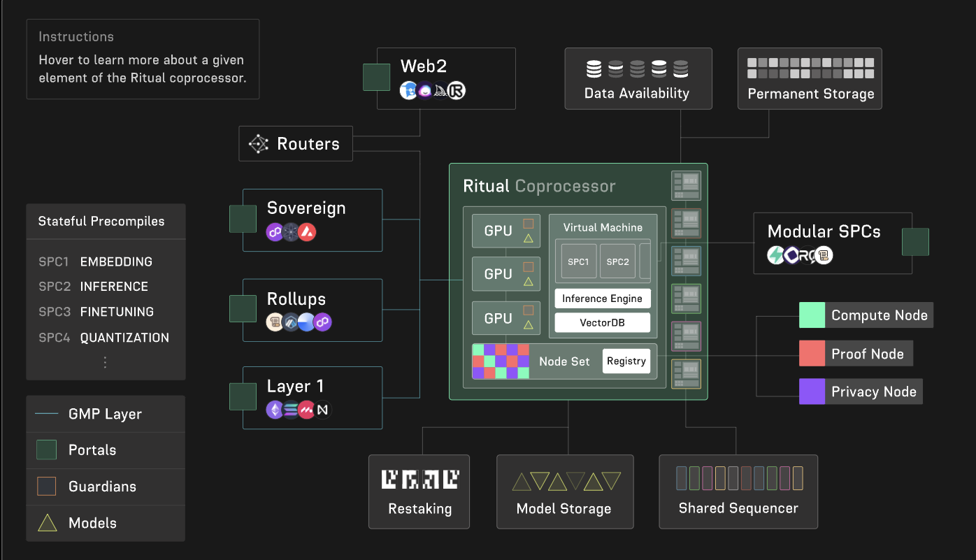Toggle the Portals swatch in the legend
The width and height of the screenshot is (976, 560).
click(x=46, y=450)
